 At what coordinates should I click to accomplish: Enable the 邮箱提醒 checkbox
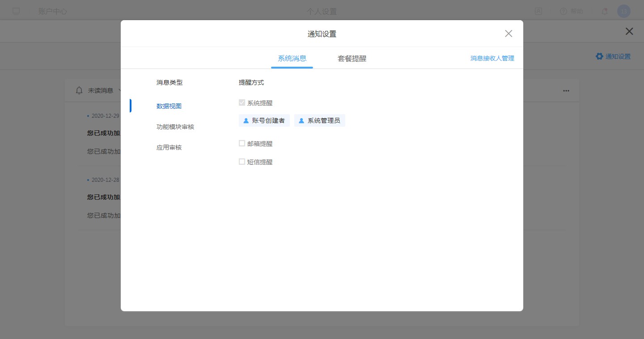(242, 143)
